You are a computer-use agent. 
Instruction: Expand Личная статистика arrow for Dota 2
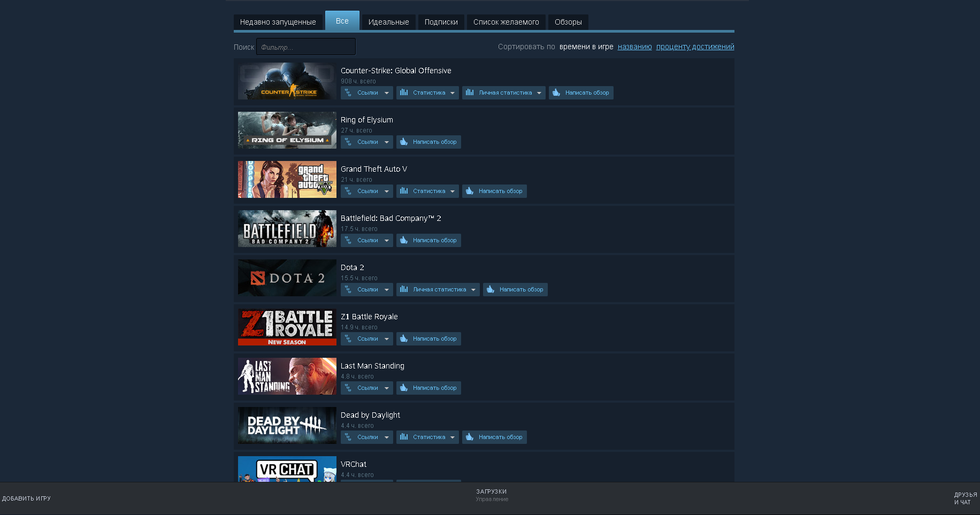pyautogui.click(x=473, y=290)
